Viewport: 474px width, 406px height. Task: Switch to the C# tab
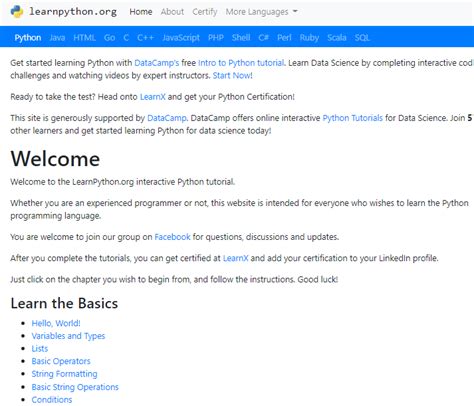click(x=263, y=38)
